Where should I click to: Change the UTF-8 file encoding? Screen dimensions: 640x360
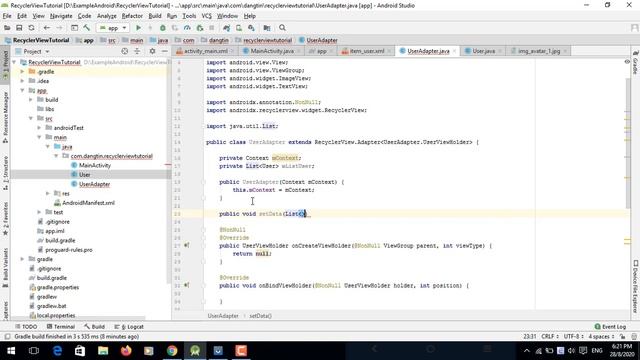point(574,337)
